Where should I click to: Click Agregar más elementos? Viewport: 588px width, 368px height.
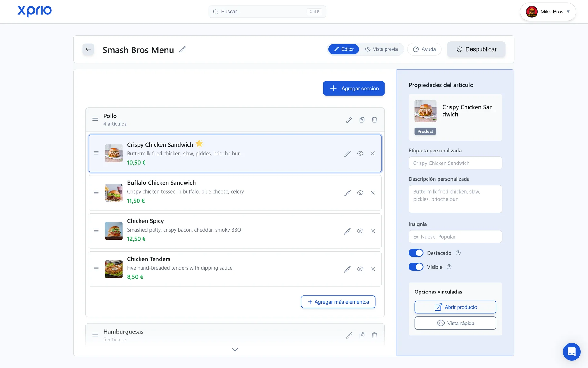pyautogui.click(x=338, y=302)
